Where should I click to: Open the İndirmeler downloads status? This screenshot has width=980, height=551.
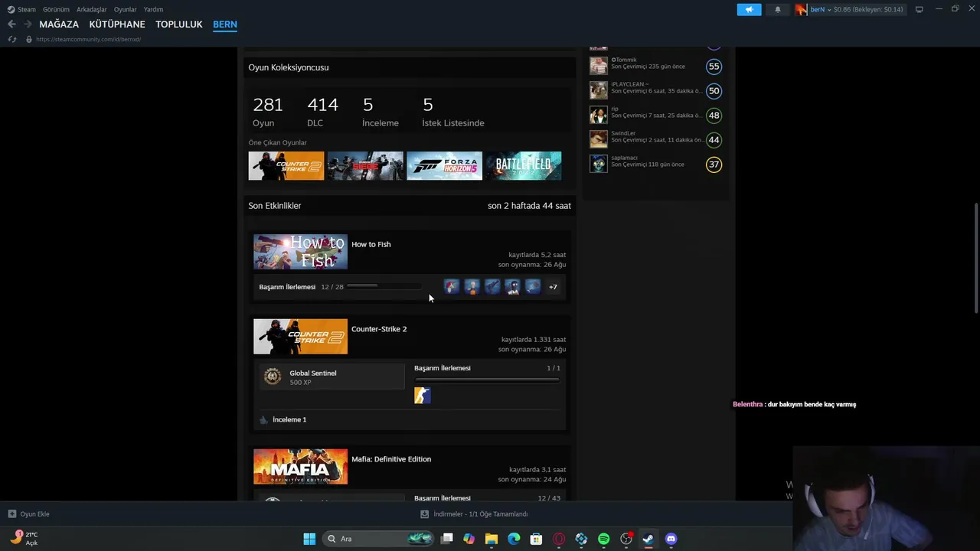point(475,514)
